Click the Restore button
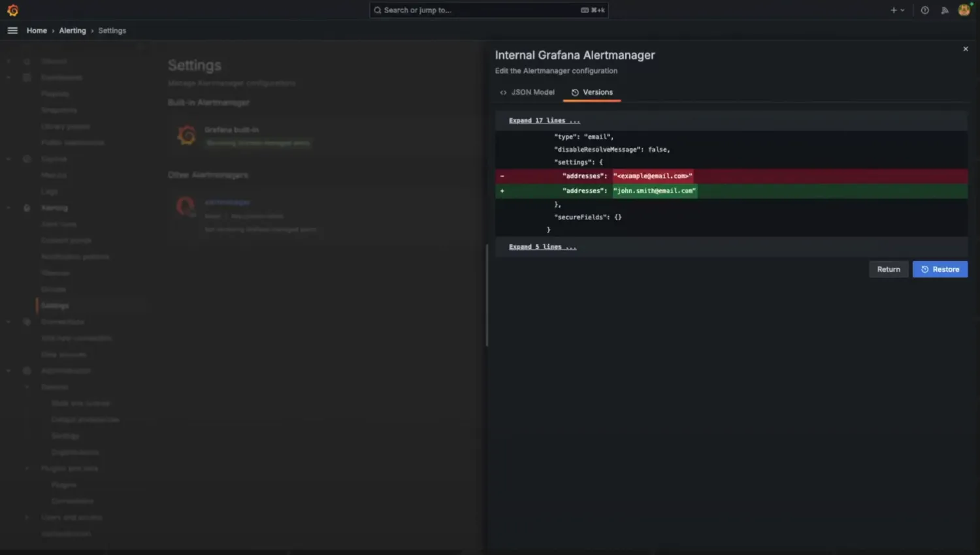The width and height of the screenshot is (980, 555). (940, 269)
